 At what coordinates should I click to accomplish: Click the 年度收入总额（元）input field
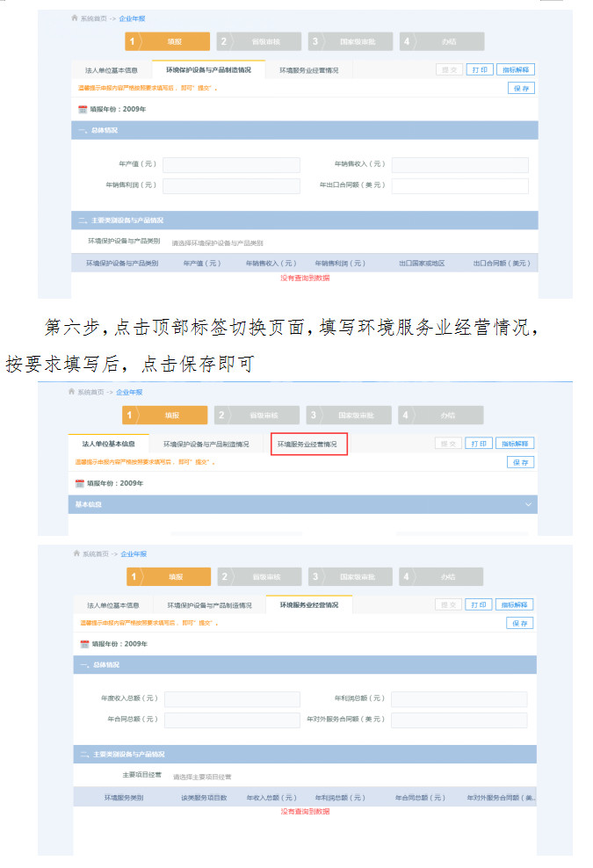(x=232, y=699)
